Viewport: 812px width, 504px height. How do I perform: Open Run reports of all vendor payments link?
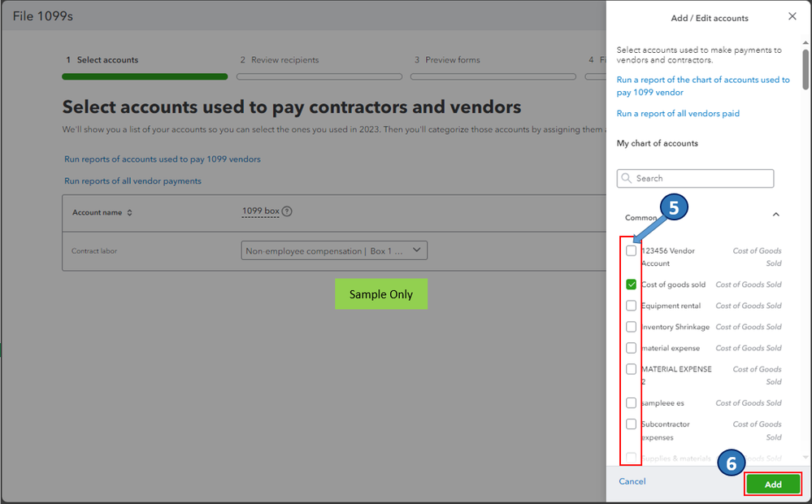(132, 181)
